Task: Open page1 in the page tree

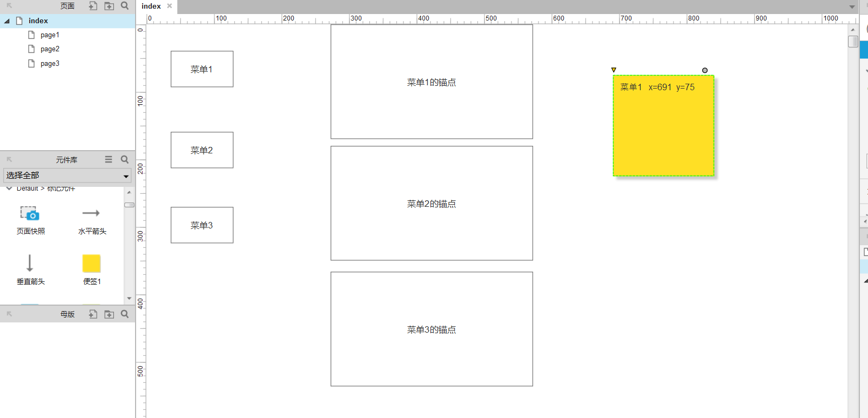Action: [x=50, y=35]
